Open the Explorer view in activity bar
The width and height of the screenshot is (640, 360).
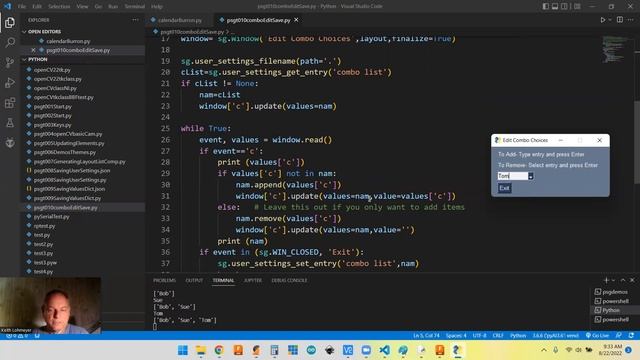(10, 23)
